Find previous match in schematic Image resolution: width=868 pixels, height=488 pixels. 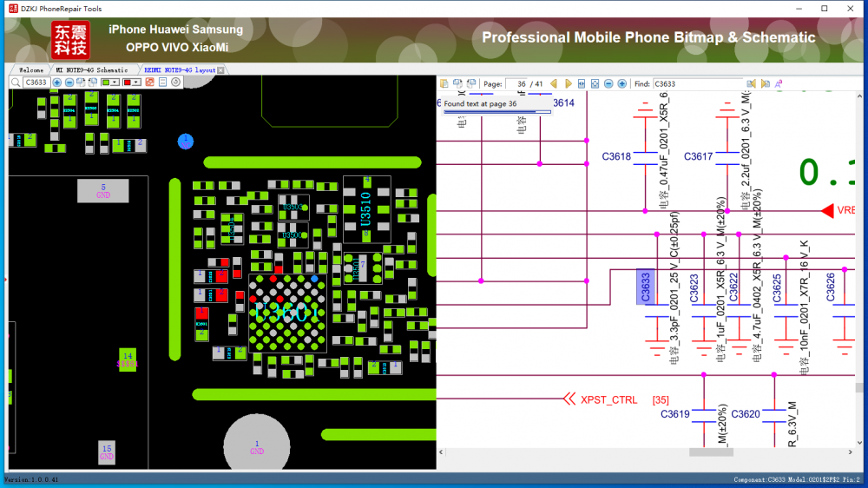[752, 83]
